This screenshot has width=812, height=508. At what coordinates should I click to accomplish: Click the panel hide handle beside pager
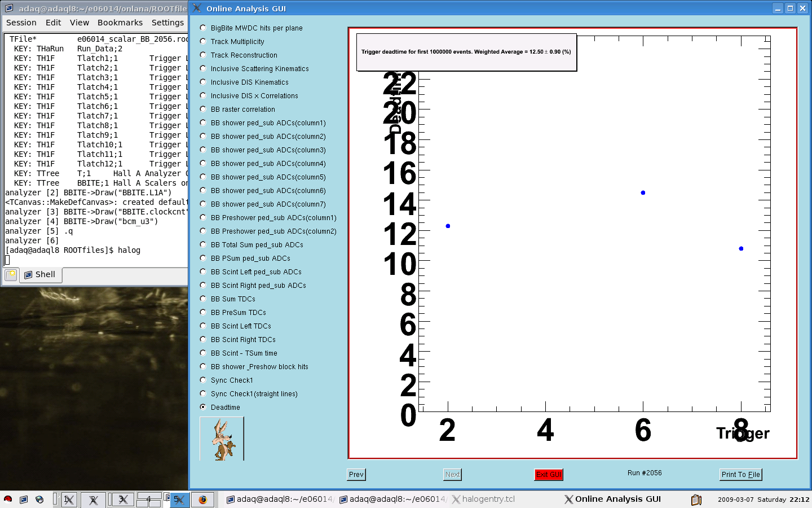[x=55, y=499]
